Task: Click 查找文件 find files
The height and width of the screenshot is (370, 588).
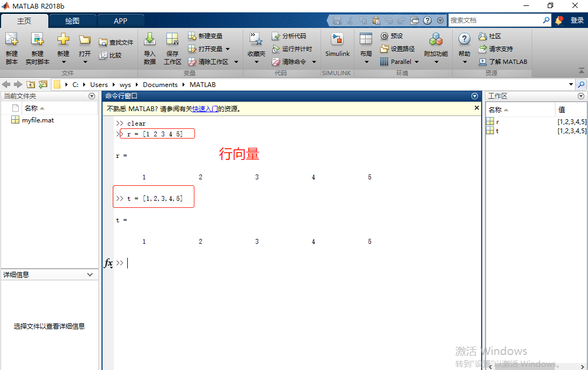Action: tap(116, 42)
